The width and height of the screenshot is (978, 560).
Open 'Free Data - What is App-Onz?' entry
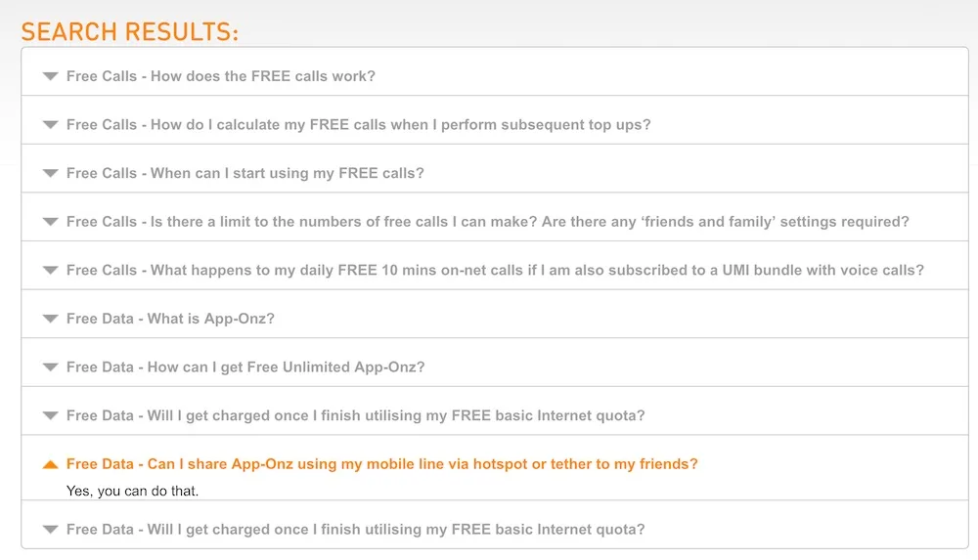(170, 319)
